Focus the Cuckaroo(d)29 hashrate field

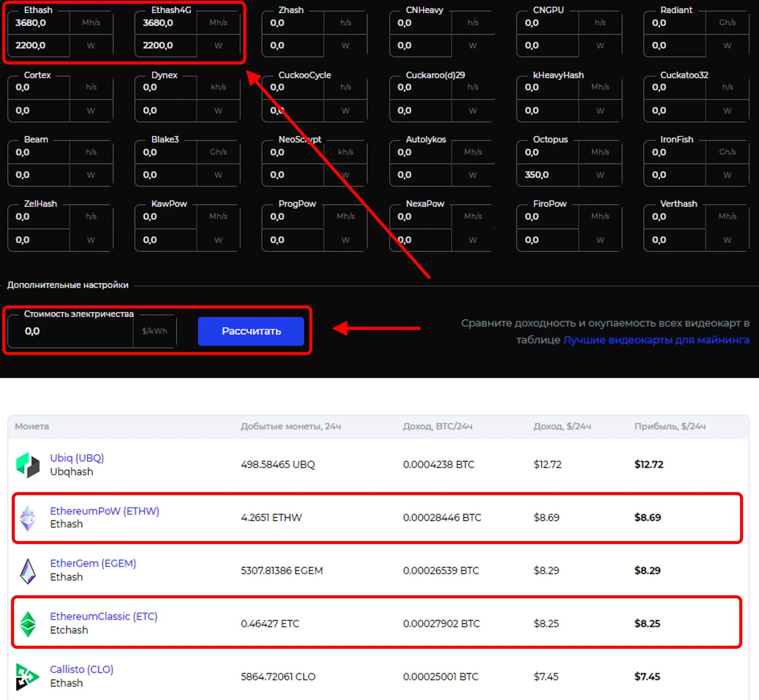point(421,88)
